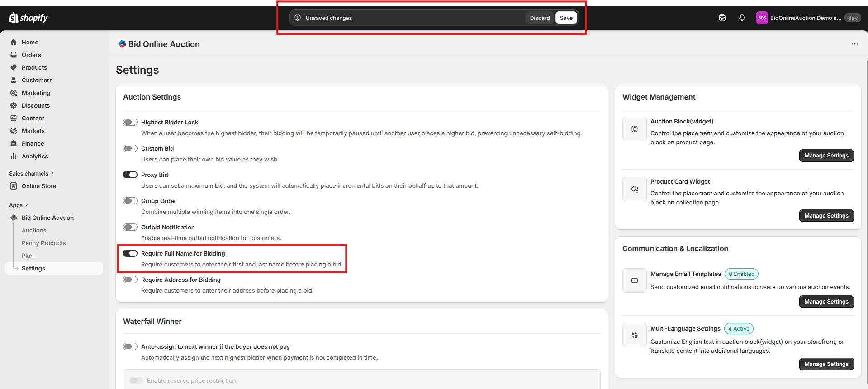Turn off the Proxy Bid toggle
This screenshot has height=389, width=868.
(x=130, y=175)
